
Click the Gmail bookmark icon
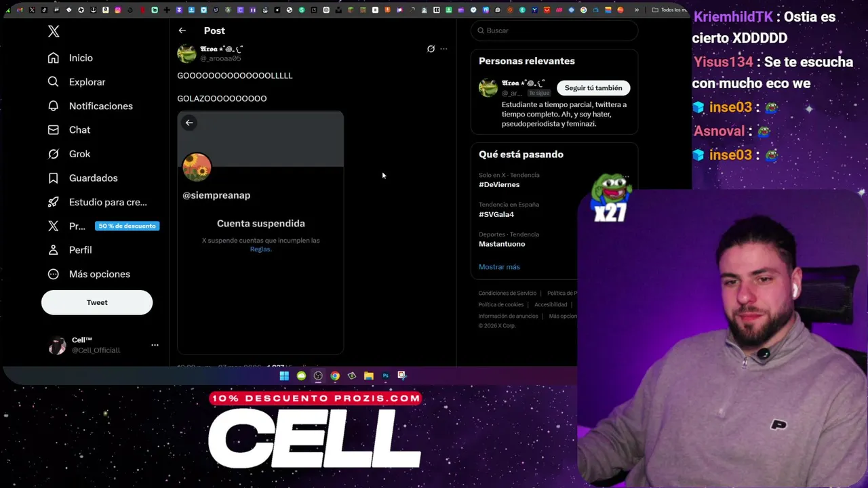click(20, 10)
